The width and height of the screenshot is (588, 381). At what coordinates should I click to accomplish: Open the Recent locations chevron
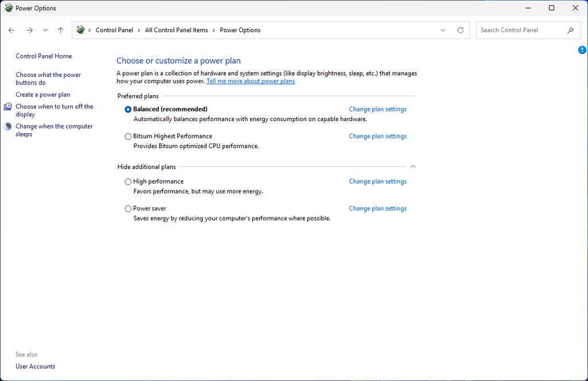pos(45,30)
